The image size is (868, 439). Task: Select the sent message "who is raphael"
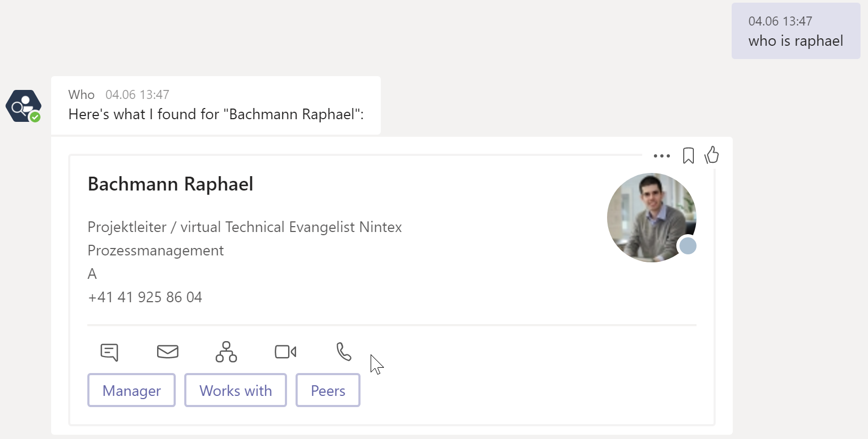pos(796,41)
